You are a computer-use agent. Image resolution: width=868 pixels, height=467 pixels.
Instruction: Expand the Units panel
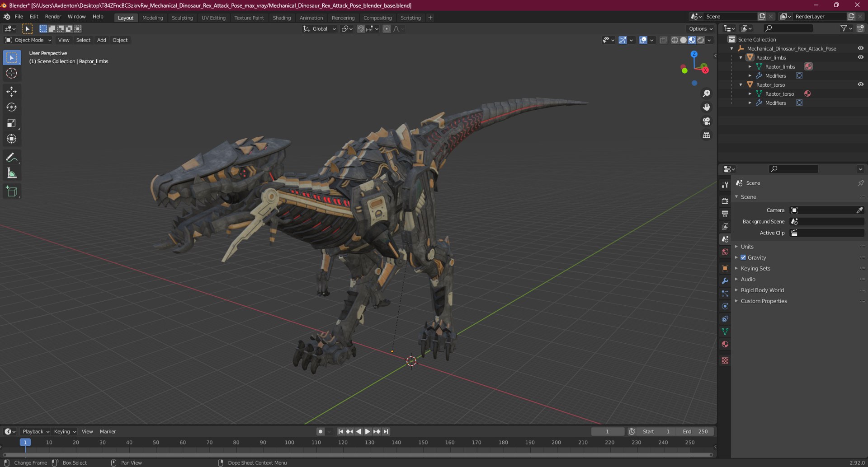pos(747,247)
